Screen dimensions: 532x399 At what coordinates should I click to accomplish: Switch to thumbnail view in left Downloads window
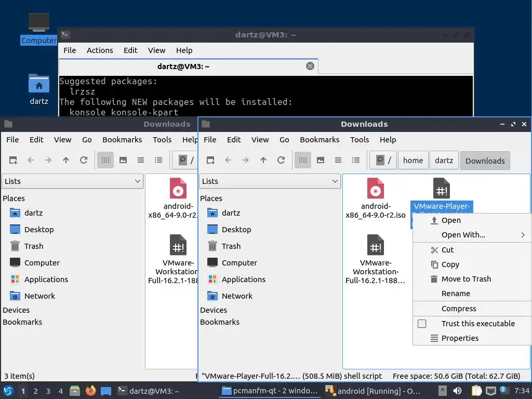click(x=123, y=160)
